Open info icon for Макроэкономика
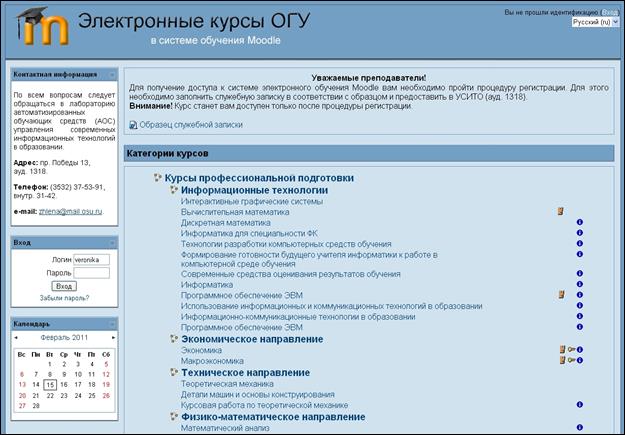This screenshot has height=435, width=625. 580,360
